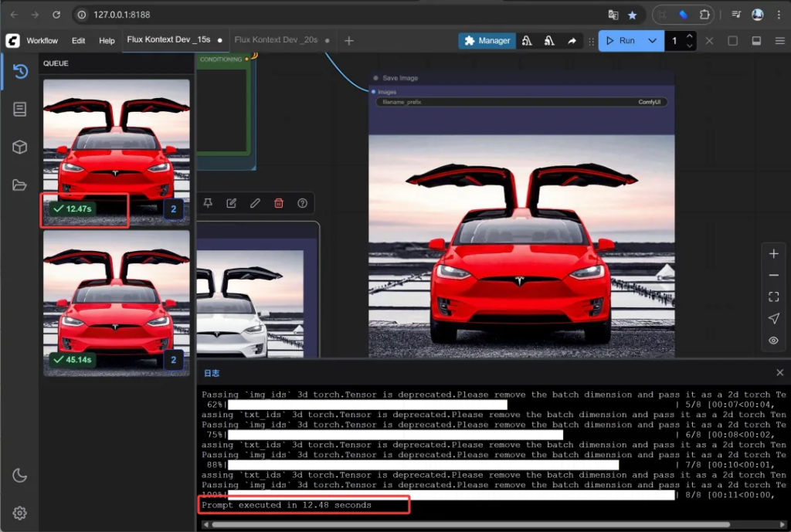Open a new workflow tab with plus
The height and width of the screenshot is (532, 791).
348,41
